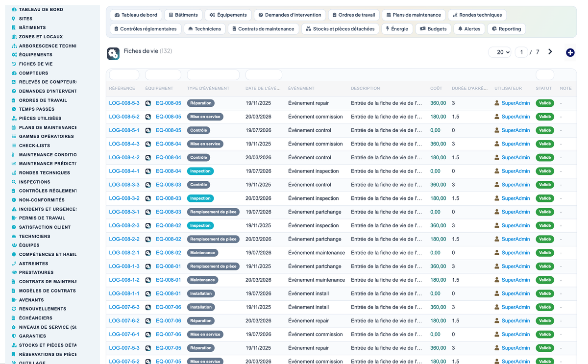Viewport: 588px width, 364px height.
Task: Switch to Demandes d'intervention top tab
Action: coord(290,15)
